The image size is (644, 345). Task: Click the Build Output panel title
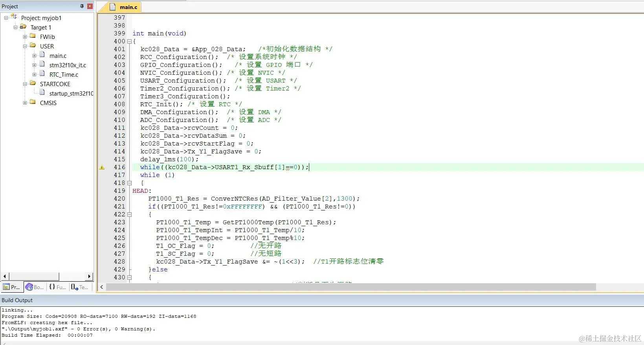click(17, 300)
